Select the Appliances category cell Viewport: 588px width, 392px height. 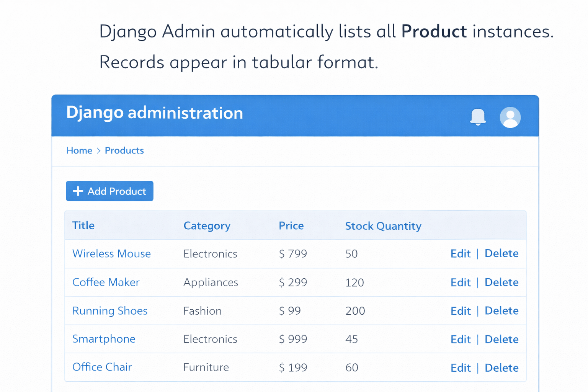point(211,283)
